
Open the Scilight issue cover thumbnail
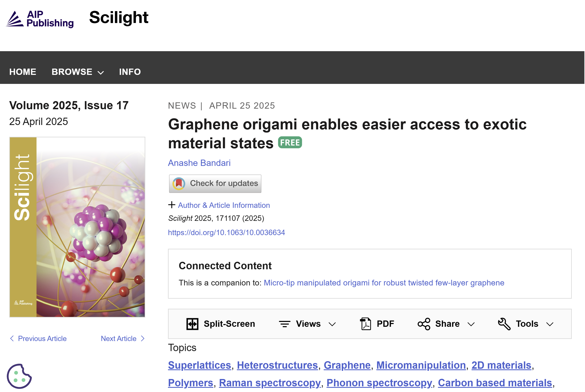coord(77,227)
